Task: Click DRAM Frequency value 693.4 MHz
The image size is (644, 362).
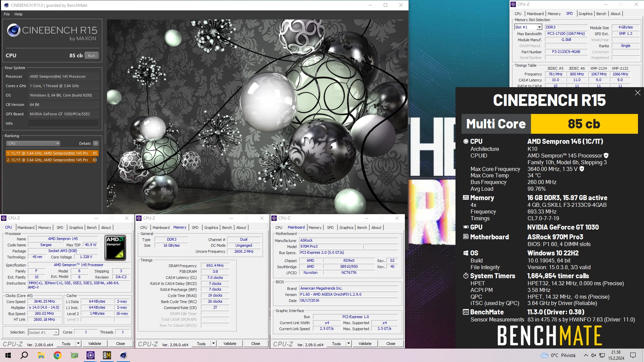Action: tap(215, 265)
